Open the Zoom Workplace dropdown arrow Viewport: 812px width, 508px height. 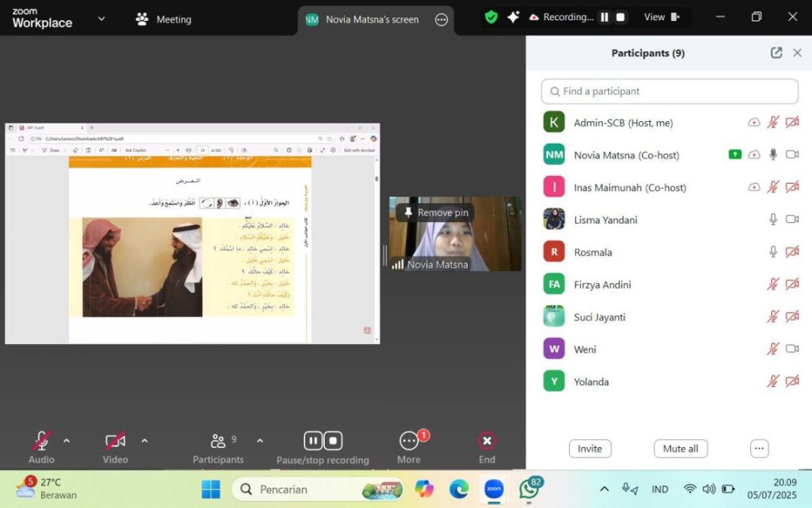point(101,19)
